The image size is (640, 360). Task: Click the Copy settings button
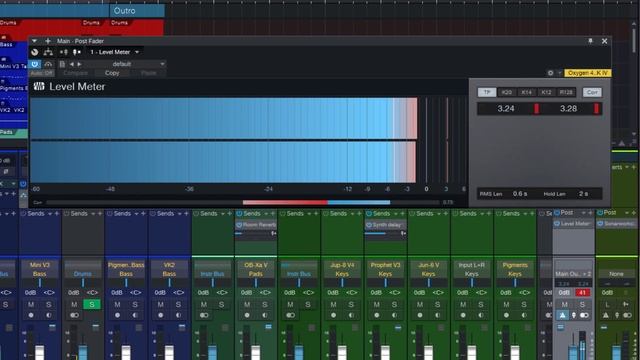coord(112,73)
